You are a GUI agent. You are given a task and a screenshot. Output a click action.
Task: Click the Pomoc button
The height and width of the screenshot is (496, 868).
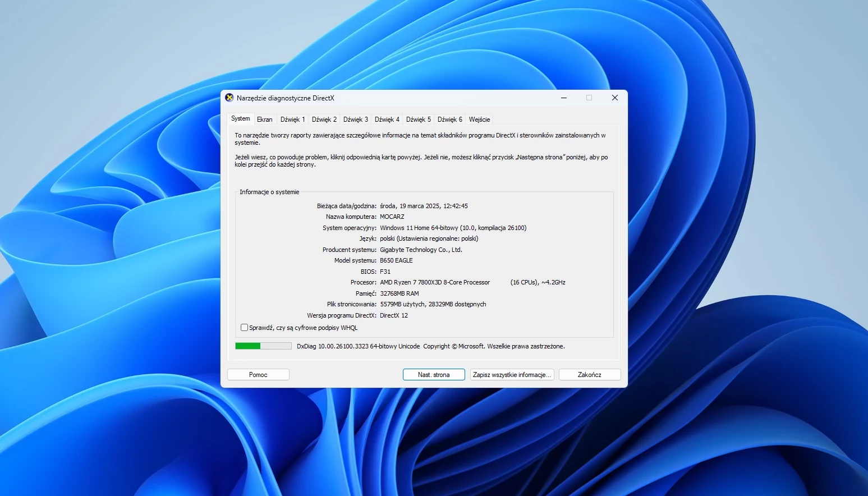point(258,375)
